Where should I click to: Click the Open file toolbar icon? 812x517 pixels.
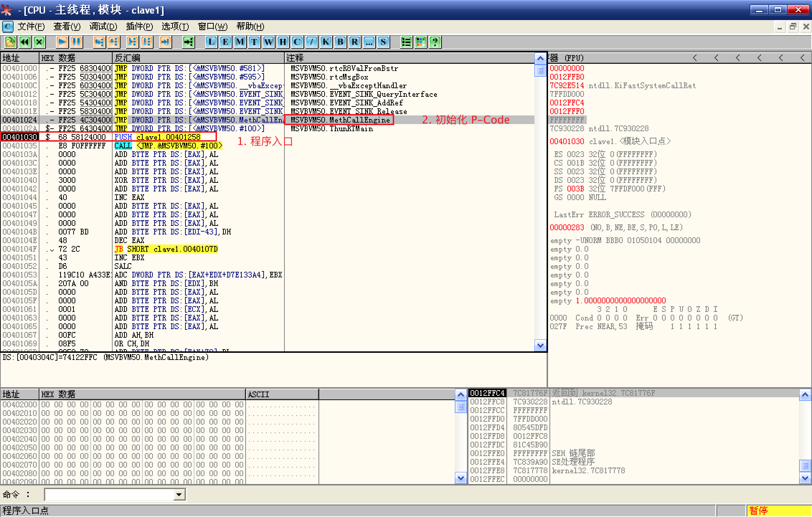pos(10,42)
